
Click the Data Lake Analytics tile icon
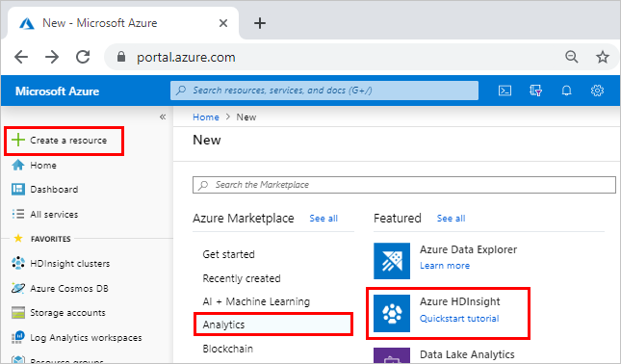[392, 355]
